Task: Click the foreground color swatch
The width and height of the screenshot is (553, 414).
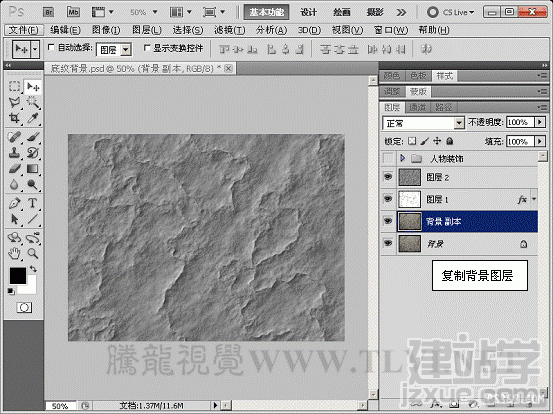Action: tap(18, 275)
